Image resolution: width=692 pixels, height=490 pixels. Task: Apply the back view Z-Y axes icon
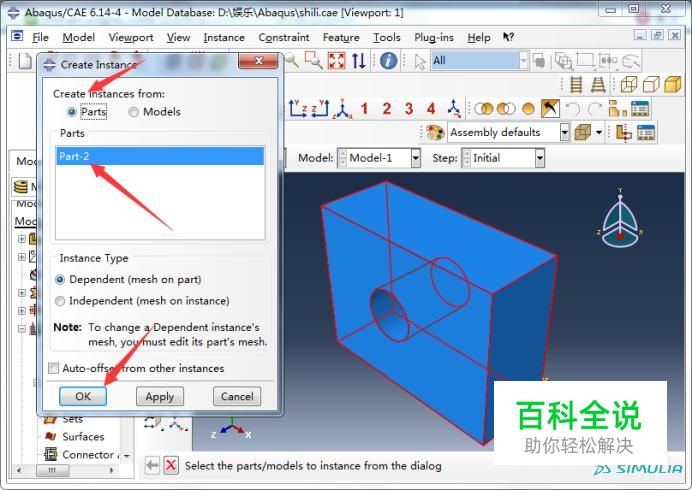click(x=320, y=109)
